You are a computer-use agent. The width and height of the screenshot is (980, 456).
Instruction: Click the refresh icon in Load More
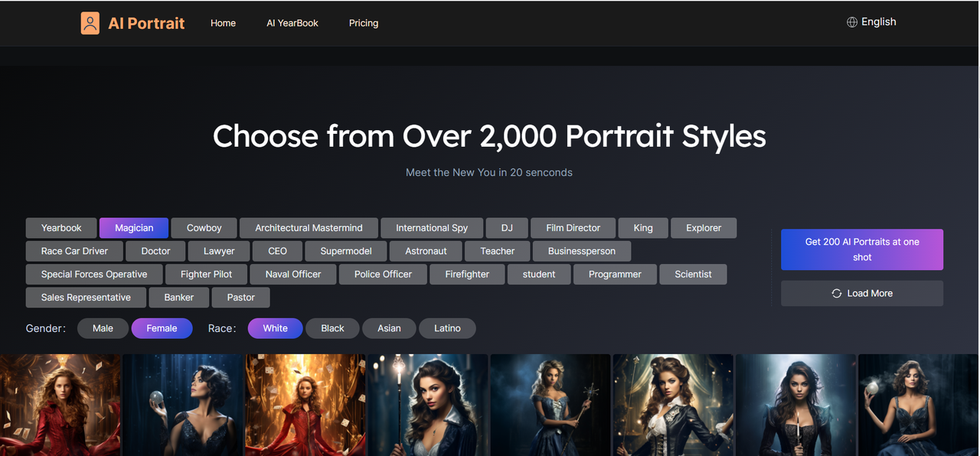pos(836,294)
